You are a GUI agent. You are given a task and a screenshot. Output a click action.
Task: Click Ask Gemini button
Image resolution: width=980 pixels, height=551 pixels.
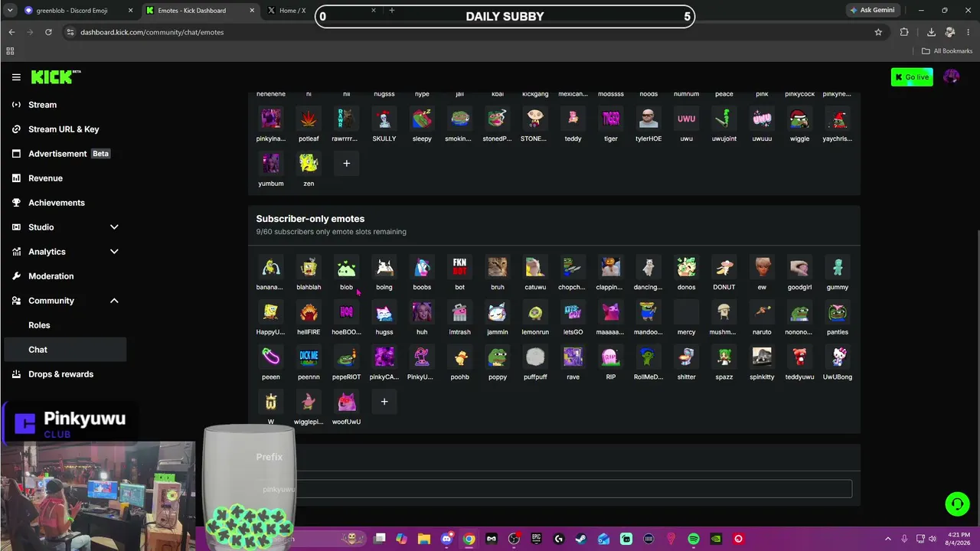click(x=872, y=10)
